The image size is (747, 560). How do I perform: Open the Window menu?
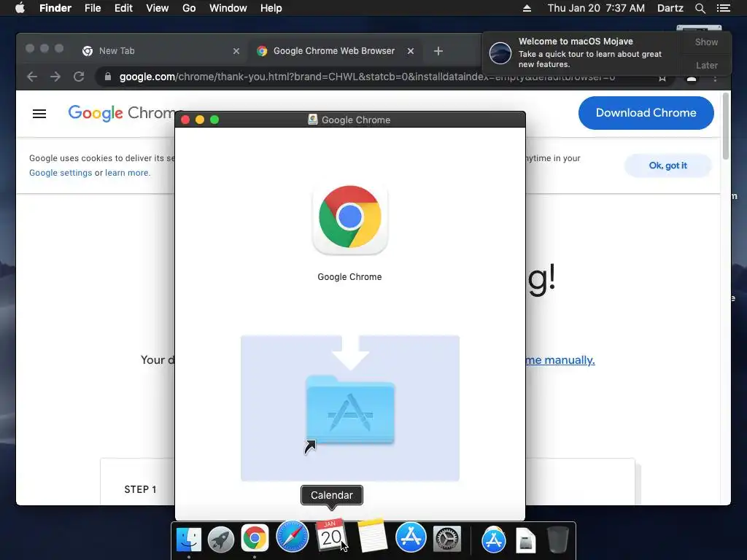point(228,8)
